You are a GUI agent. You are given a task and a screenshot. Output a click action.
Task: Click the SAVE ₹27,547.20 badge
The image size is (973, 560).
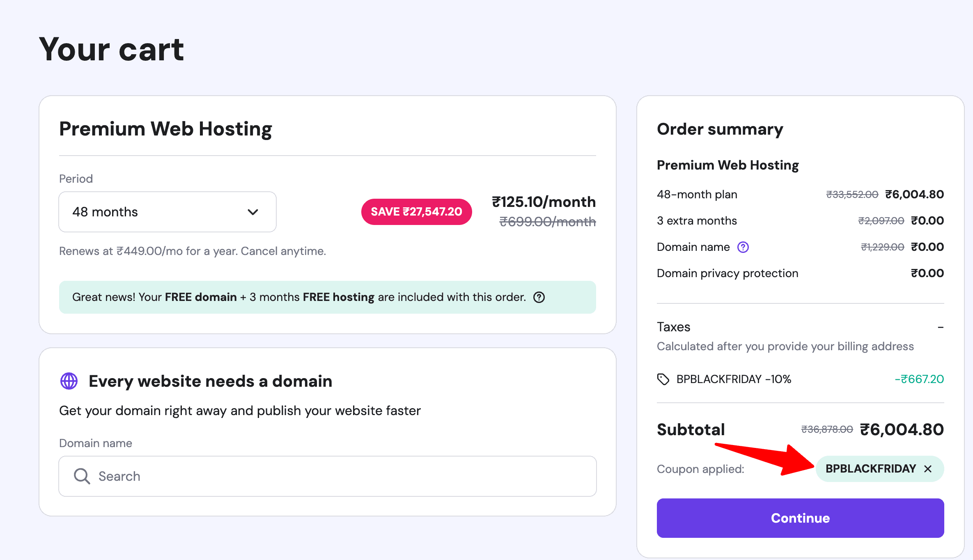click(x=416, y=211)
